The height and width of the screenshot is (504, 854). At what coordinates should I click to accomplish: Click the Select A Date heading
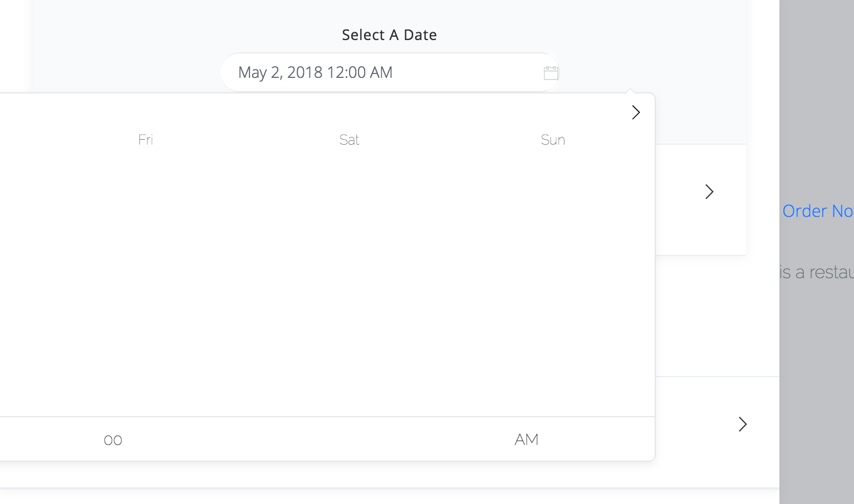point(389,34)
